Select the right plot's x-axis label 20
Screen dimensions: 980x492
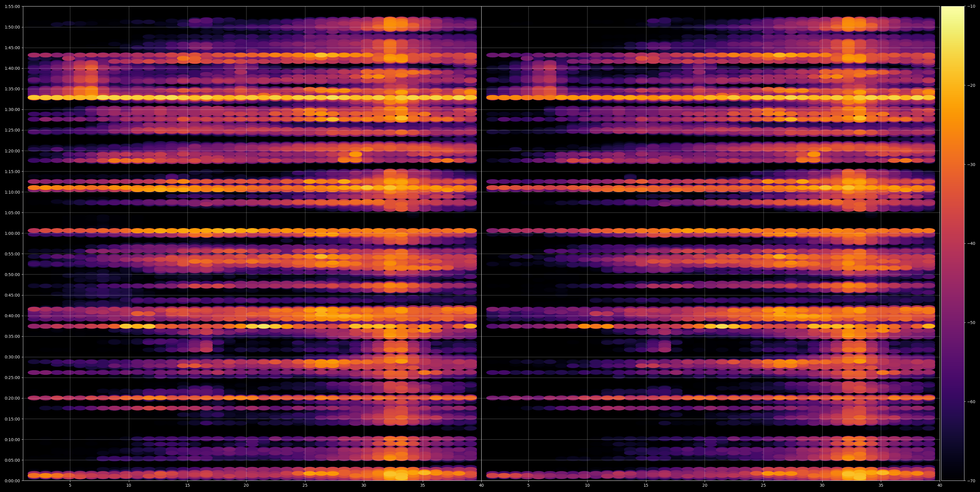[x=705, y=486]
